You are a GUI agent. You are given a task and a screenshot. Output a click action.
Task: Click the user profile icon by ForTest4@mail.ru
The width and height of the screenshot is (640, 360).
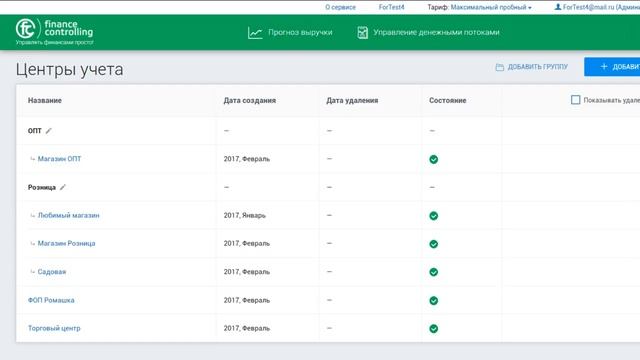pos(558,7)
